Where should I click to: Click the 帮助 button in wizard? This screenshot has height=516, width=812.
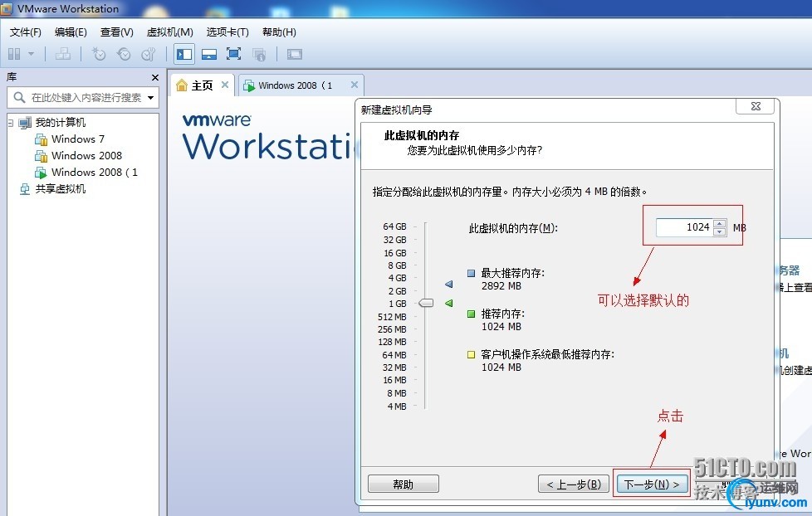click(403, 484)
